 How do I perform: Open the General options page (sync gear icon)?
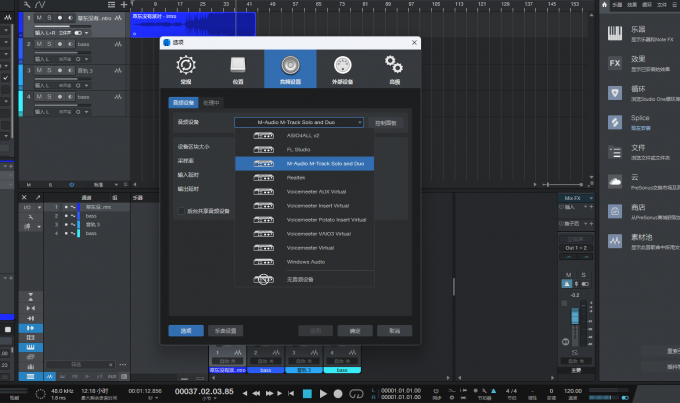[x=186, y=69]
